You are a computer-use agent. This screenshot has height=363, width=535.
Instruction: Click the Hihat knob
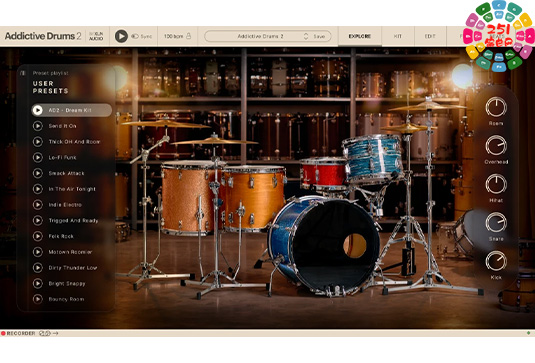pyautogui.click(x=496, y=184)
